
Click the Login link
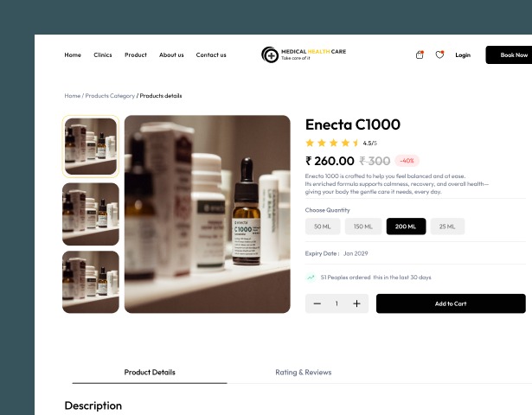point(463,55)
